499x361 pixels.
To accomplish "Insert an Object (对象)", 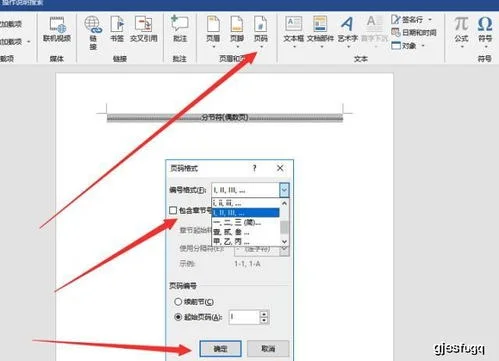I will click(404, 45).
